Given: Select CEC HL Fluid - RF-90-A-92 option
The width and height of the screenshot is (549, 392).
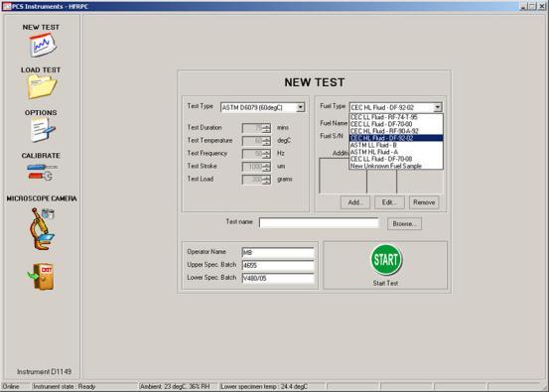Looking at the screenshot, I should pos(396,131).
